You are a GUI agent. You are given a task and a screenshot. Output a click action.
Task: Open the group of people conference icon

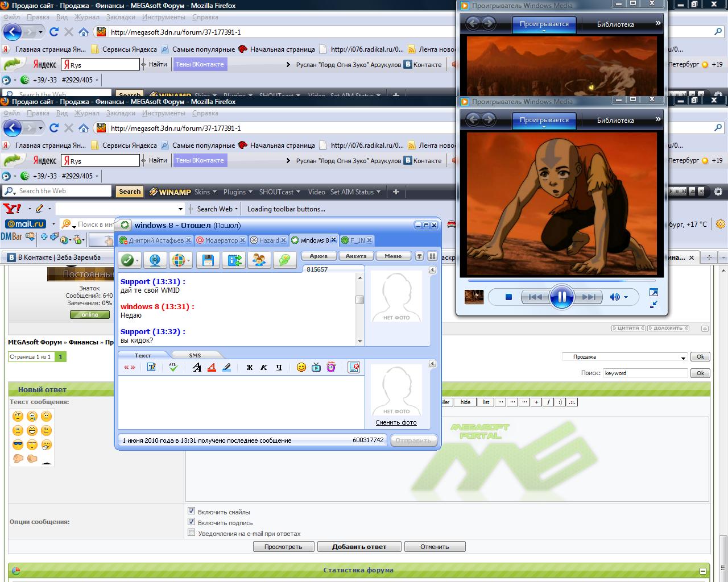[259, 260]
